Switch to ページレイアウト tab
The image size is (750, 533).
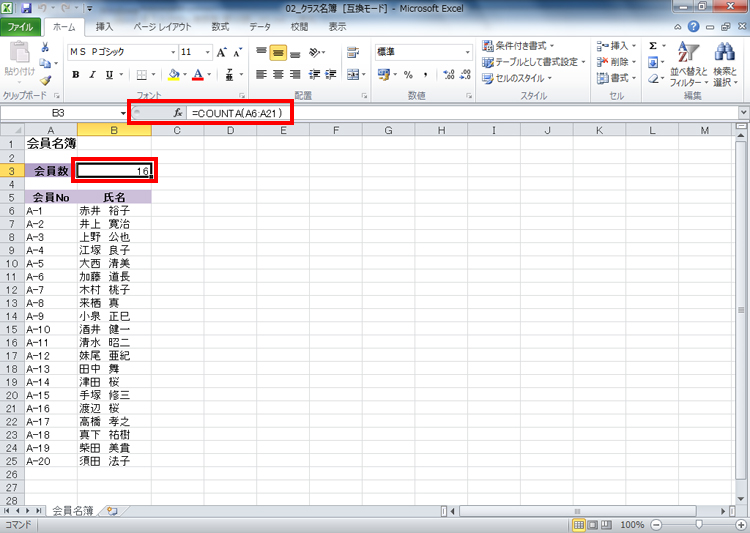point(162,27)
